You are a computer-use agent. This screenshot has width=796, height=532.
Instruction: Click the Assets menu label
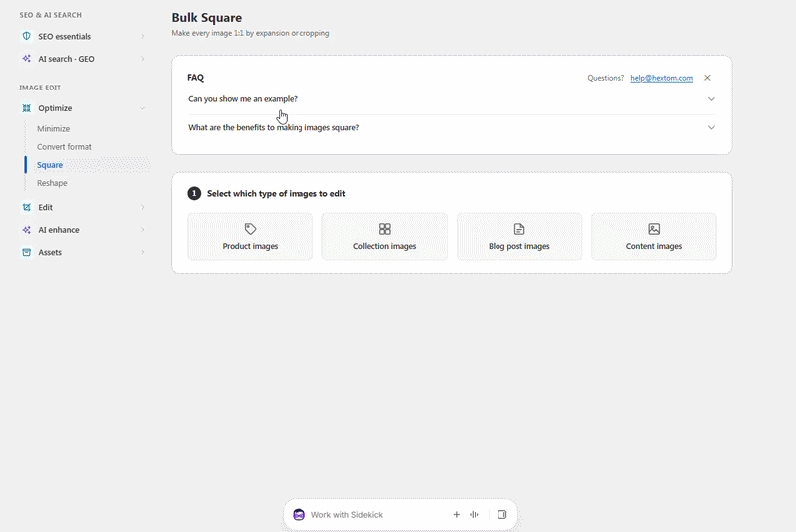(x=50, y=252)
